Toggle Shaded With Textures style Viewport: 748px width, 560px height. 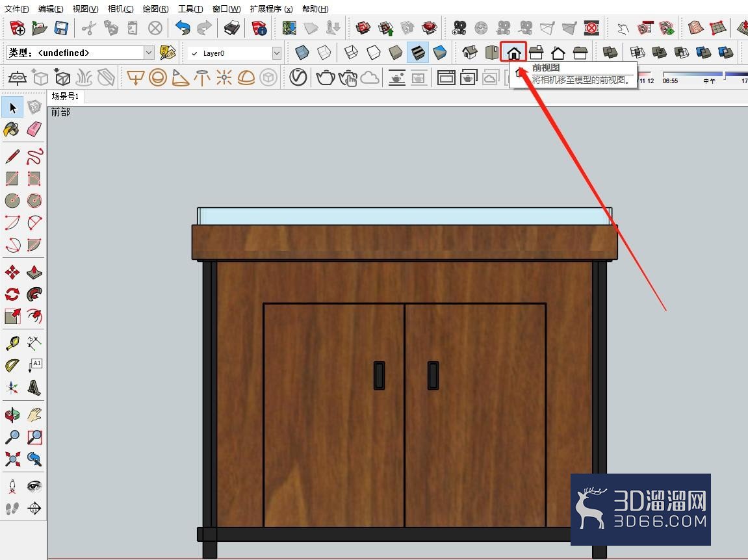[417, 52]
